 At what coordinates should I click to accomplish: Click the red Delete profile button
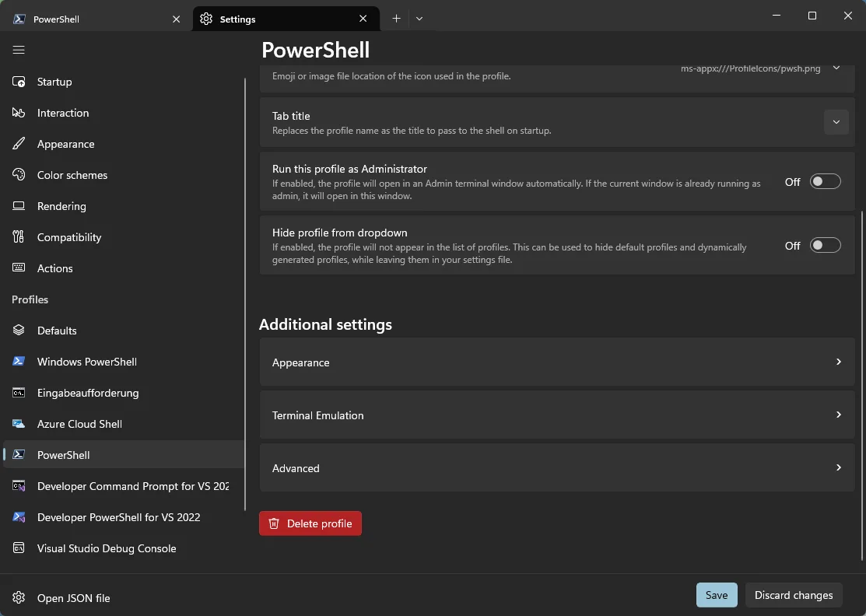pyautogui.click(x=310, y=523)
